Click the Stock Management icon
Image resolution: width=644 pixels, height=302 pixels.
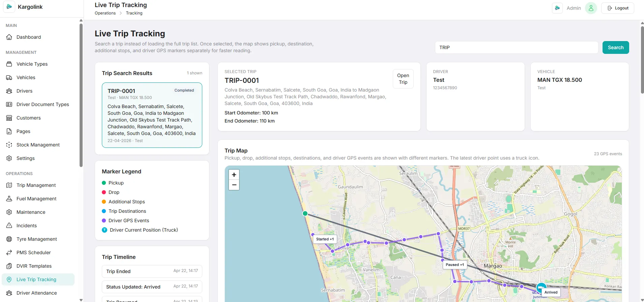tap(9, 145)
